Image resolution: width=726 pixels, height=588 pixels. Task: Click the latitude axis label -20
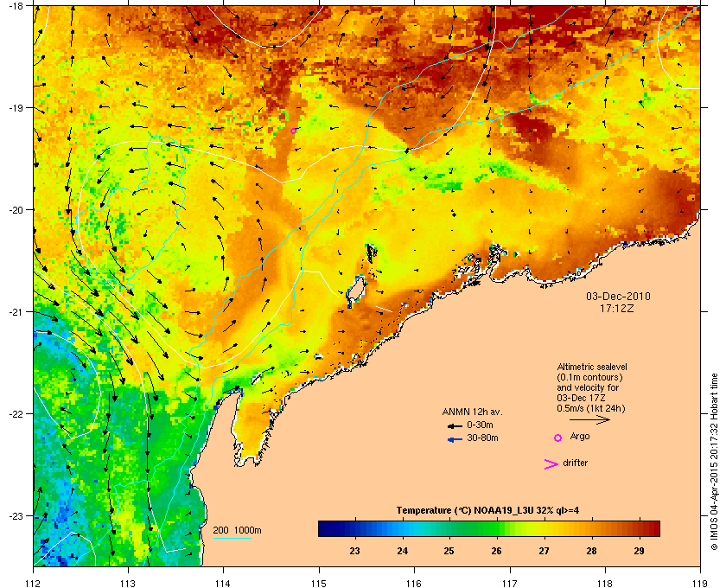16,210
